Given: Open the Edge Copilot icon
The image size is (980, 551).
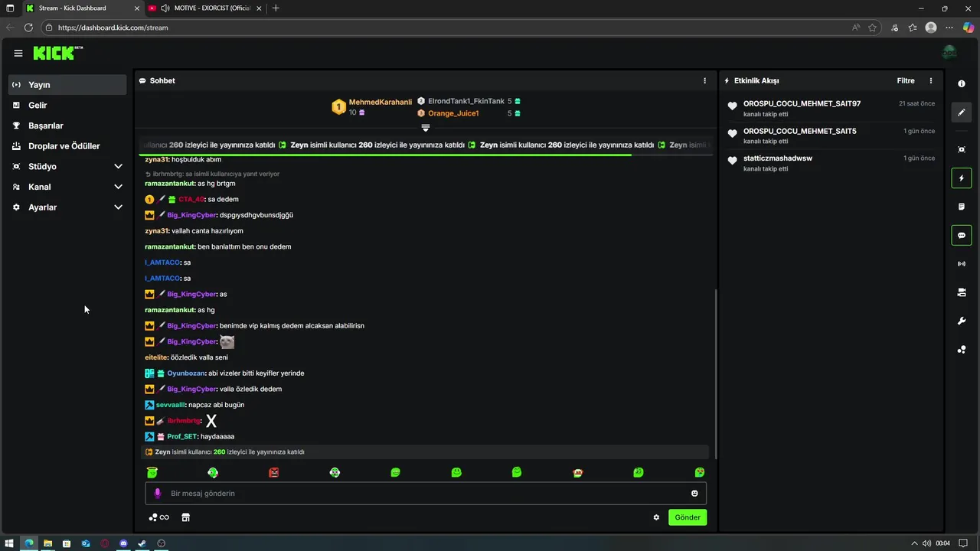Looking at the screenshot, I should tap(968, 28).
